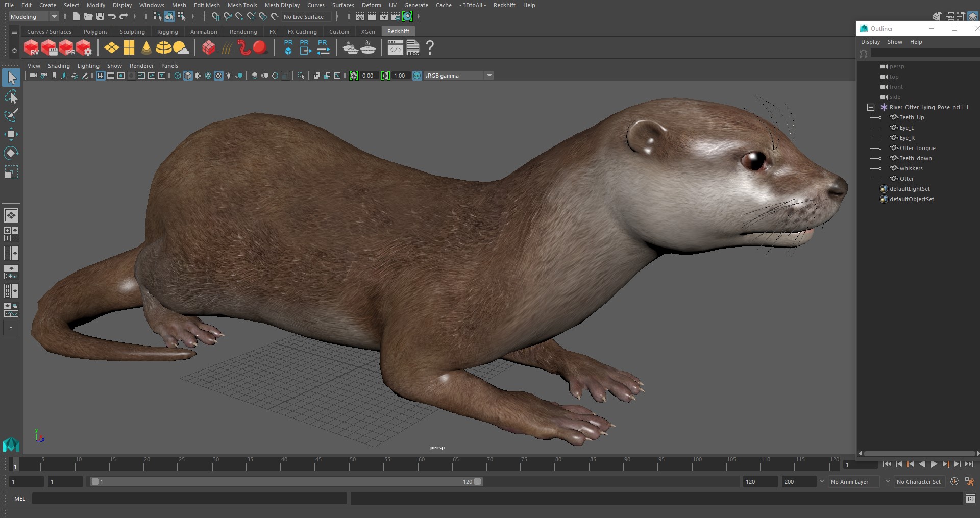980x518 pixels.
Task: Switch to the Rigging shelf tab
Action: pos(167,32)
